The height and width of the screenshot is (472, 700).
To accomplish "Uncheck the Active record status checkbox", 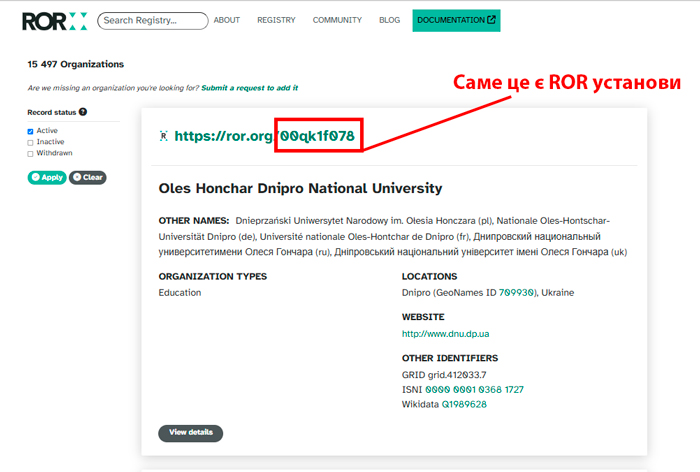I will click(30, 131).
